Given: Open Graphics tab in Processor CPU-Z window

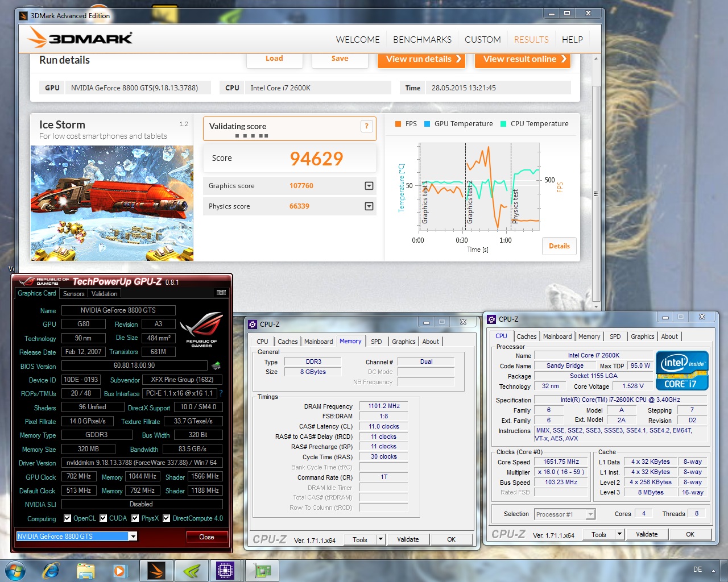Looking at the screenshot, I should click(x=643, y=336).
